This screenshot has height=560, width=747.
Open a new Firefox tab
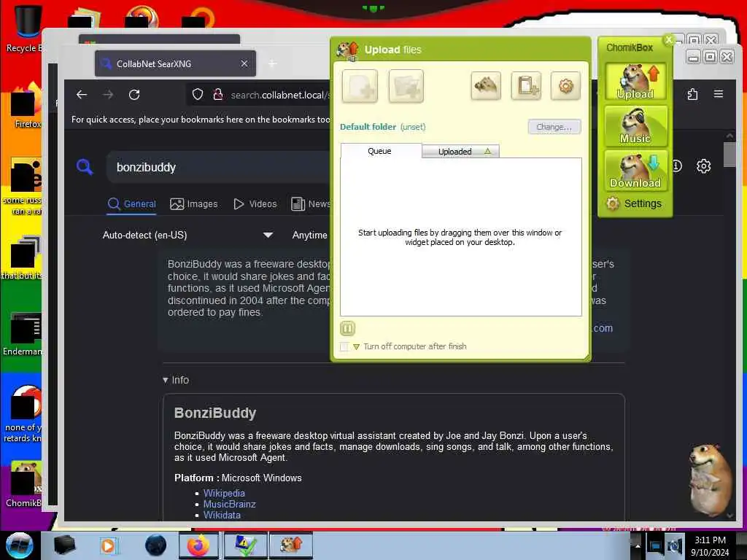pyautogui.click(x=273, y=63)
